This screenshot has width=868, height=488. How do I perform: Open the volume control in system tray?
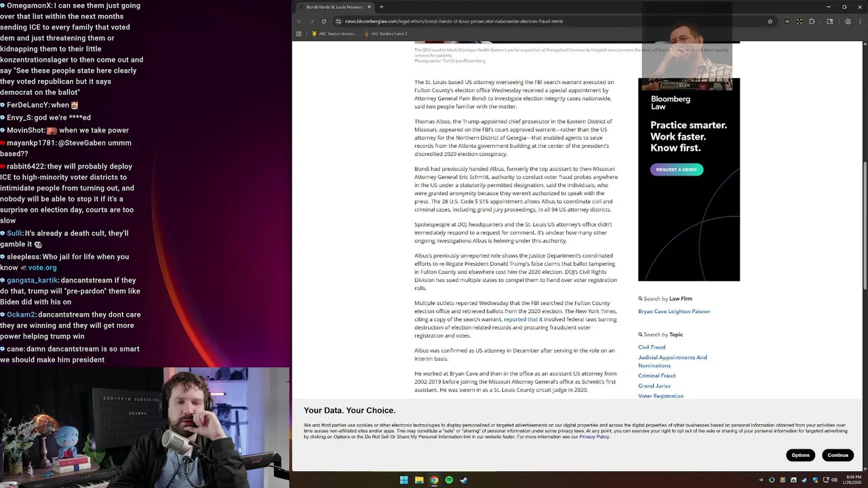[834, 480]
